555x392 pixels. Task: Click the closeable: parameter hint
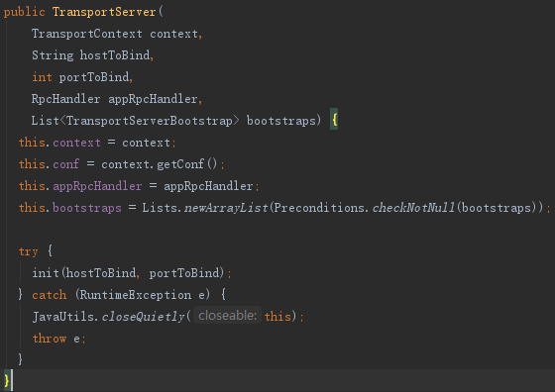pyautogui.click(x=227, y=316)
